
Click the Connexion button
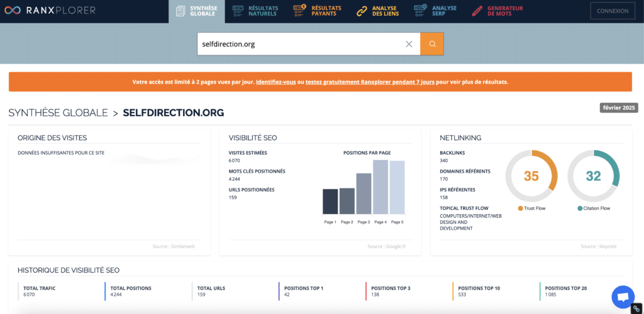(613, 11)
